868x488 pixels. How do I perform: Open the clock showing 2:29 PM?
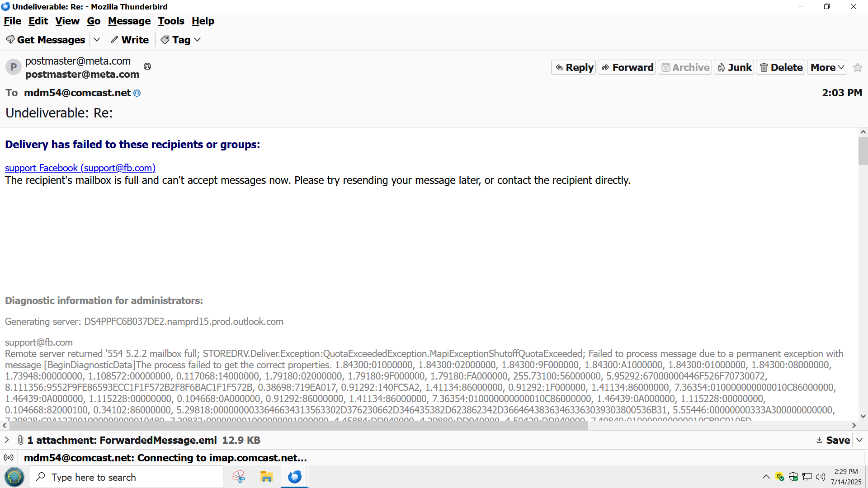tap(846, 477)
